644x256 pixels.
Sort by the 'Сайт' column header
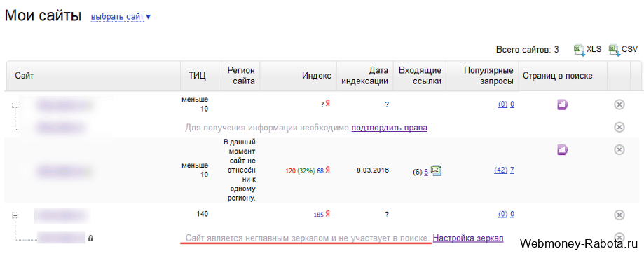(x=25, y=76)
